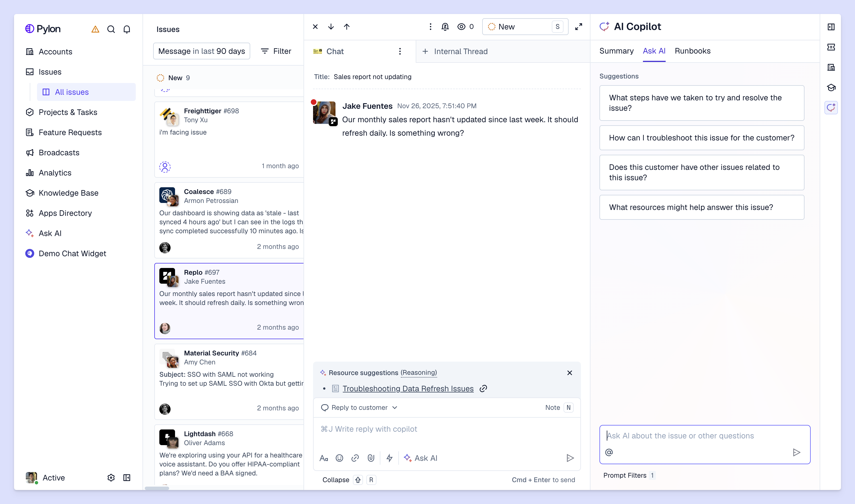Open the Summary tab in AI Copilot
The image size is (855, 504).
click(616, 51)
